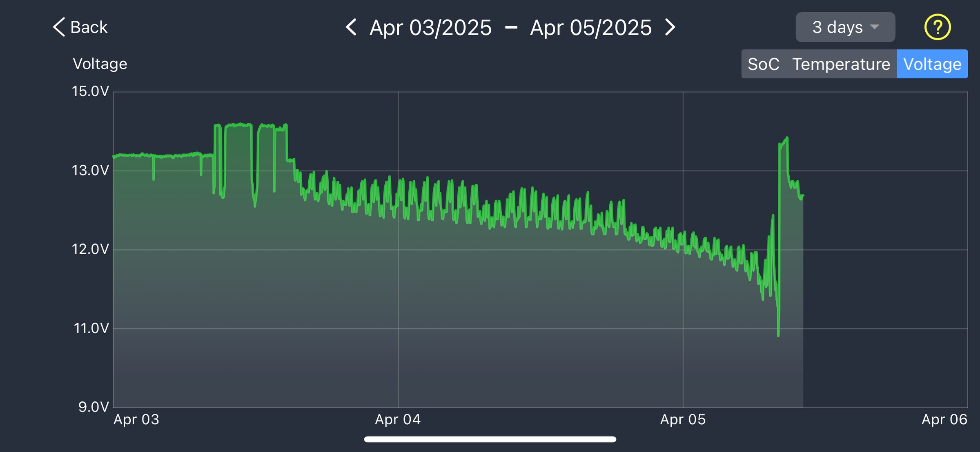Advance to next date range with right chevron
This screenshot has height=452, width=980.
point(670,27)
